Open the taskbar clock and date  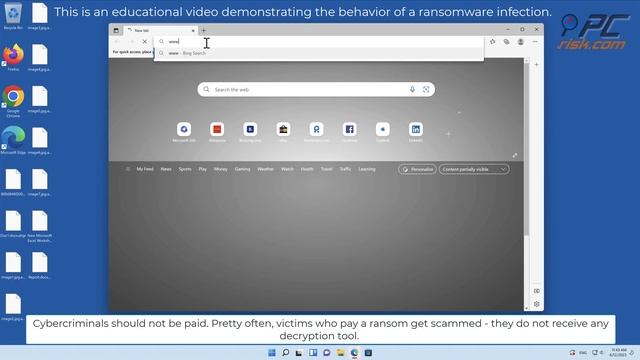tap(619, 353)
